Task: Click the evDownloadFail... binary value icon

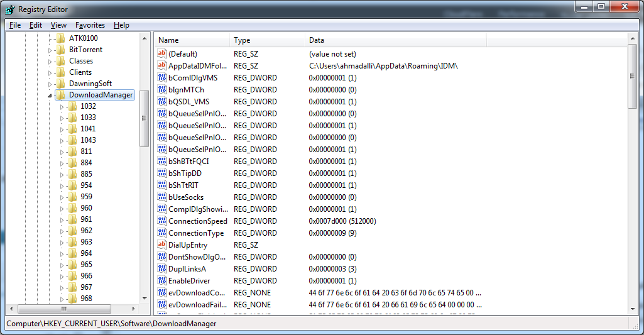Action: pyautogui.click(x=162, y=305)
